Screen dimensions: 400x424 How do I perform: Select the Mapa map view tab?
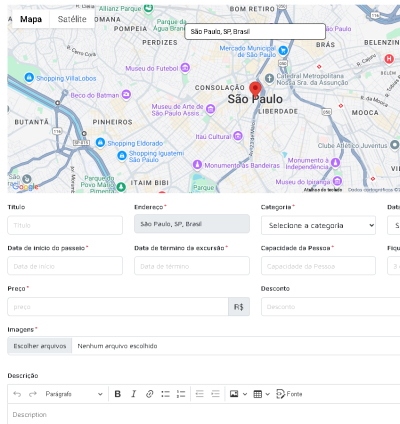click(31, 19)
